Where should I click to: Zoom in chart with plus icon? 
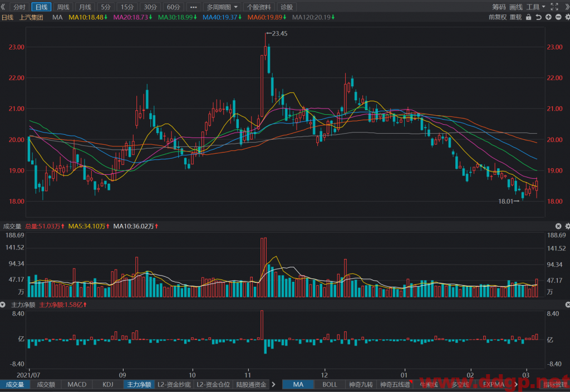click(548, 17)
